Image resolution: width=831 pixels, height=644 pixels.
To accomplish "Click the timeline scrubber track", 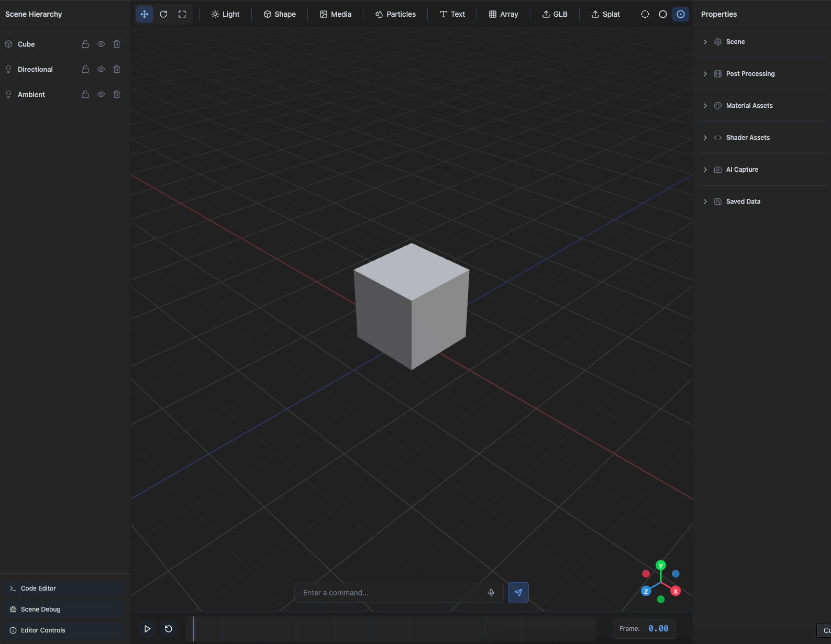I will pos(390,629).
